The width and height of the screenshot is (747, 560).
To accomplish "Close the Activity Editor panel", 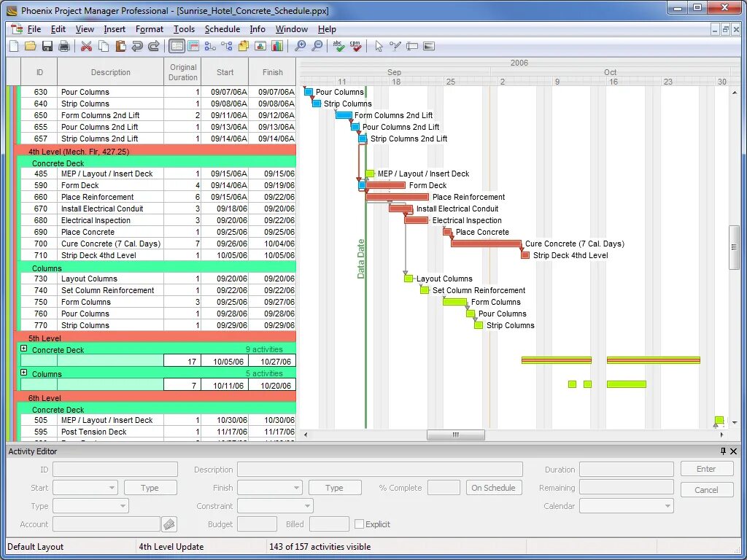I will pyautogui.click(x=734, y=451).
